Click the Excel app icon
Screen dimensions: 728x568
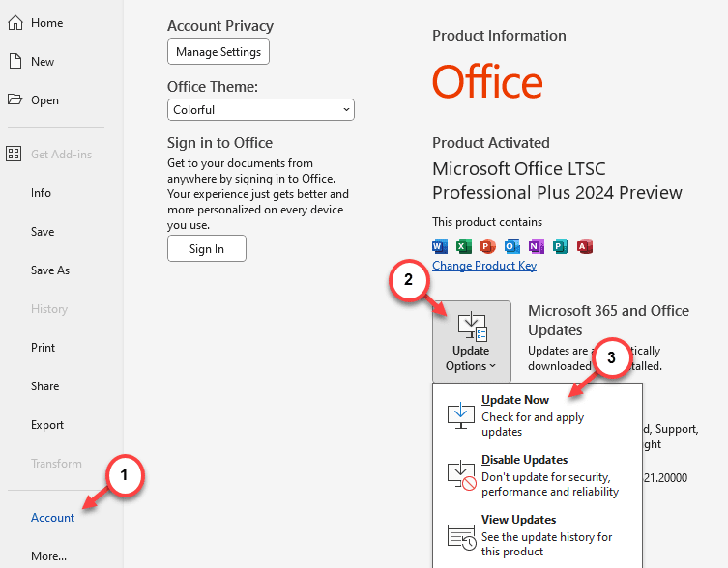pos(463,246)
